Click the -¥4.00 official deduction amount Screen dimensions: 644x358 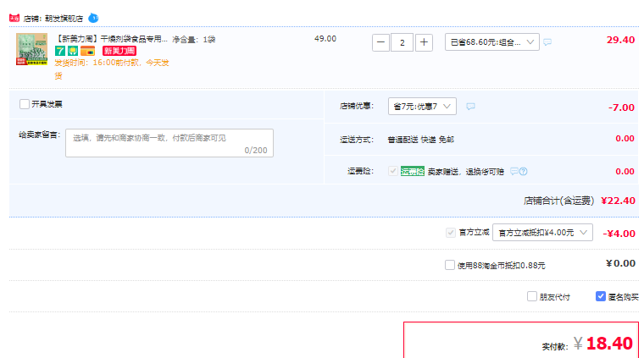619,234
